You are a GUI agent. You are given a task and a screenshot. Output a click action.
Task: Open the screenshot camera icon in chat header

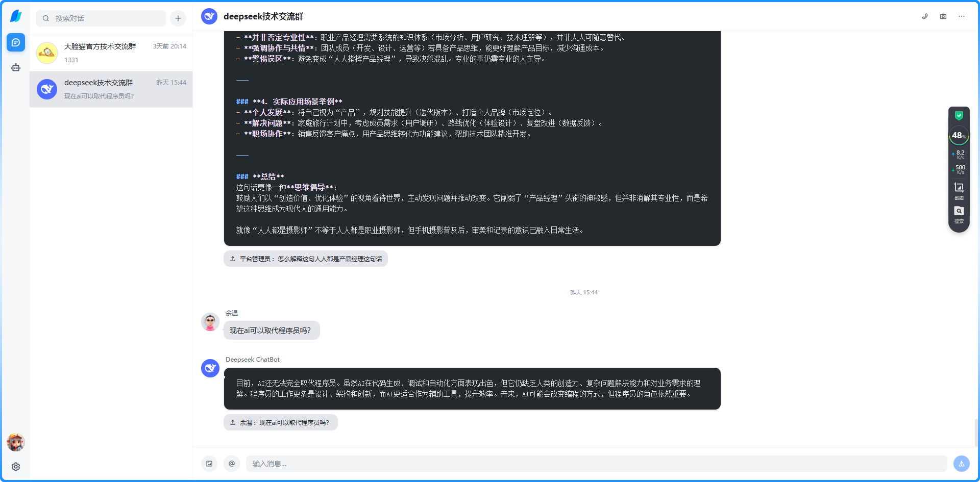[x=943, y=16]
